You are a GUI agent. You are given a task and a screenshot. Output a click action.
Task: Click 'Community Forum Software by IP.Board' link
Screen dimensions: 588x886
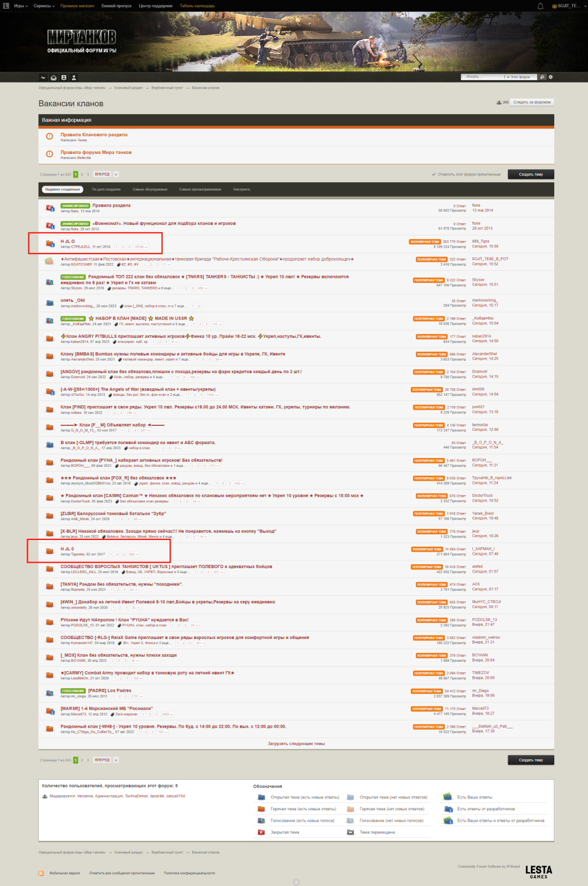point(489,867)
